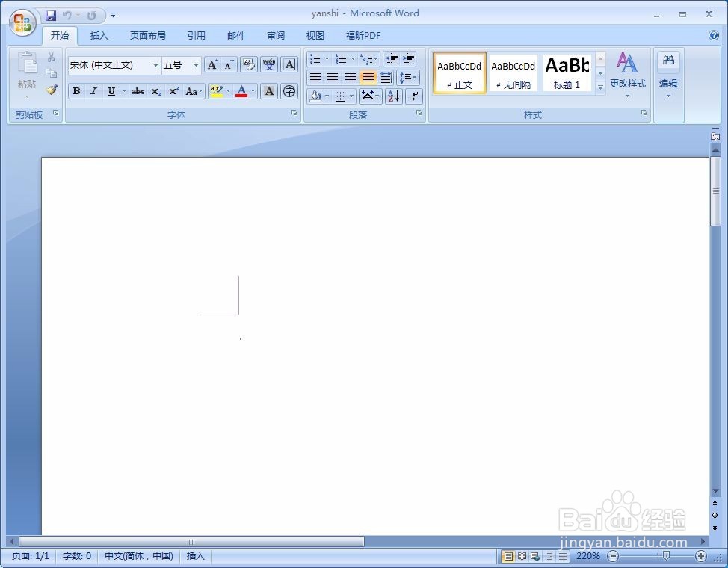This screenshot has height=568, width=728.
Task: Click the vertical scrollbar thumb
Action: click(x=715, y=191)
